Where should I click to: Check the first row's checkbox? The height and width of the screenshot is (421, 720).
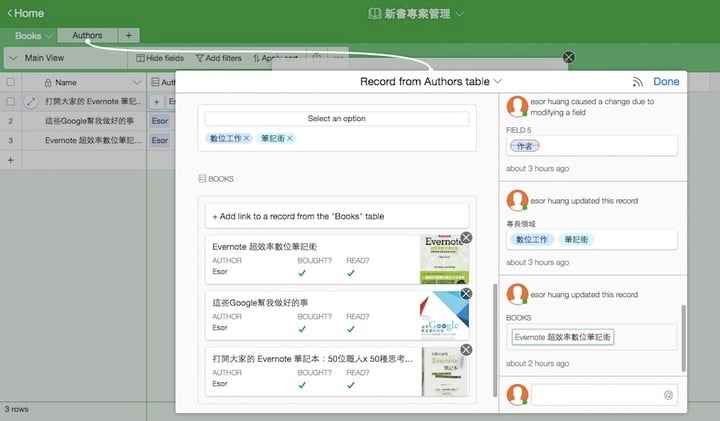click(11, 101)
